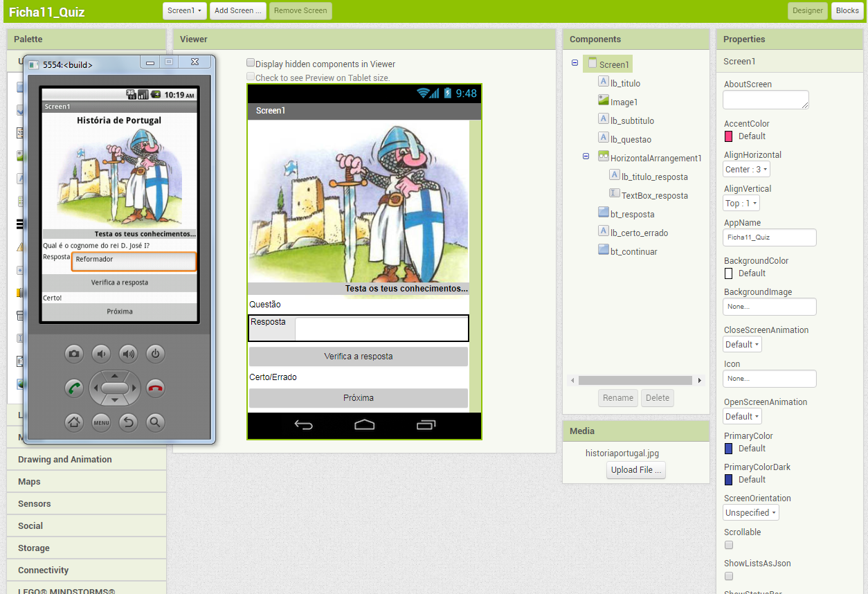The width and height of the screenshot is (868, 594).
Task: Click the PrimaryColor blue swatch
Action: (728, 448)
